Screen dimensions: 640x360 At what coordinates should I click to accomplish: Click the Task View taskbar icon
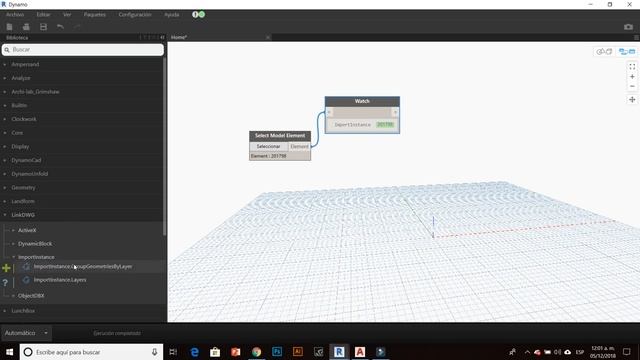click(173, 352)
